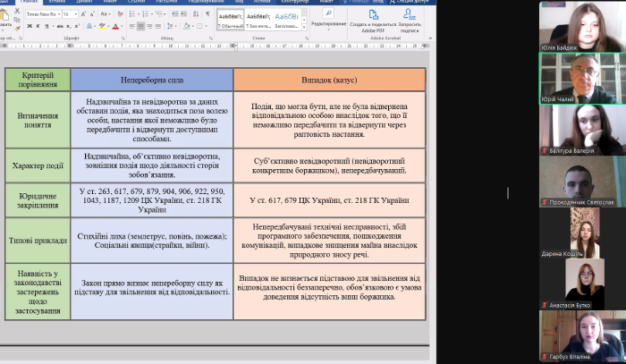Switch to the Главная ribbon tab
Image resolution: width=626 pixels, height=364 pixels.
click(x=30, y=3)
